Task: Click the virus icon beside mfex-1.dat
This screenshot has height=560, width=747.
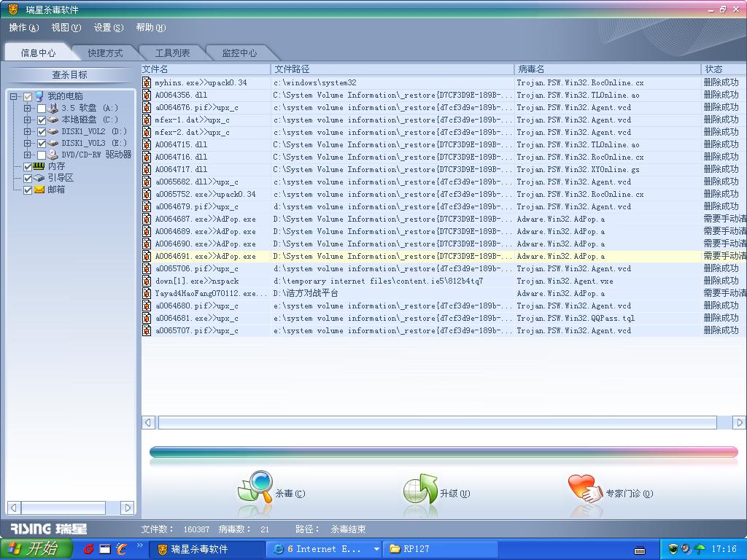Action: 147,120
